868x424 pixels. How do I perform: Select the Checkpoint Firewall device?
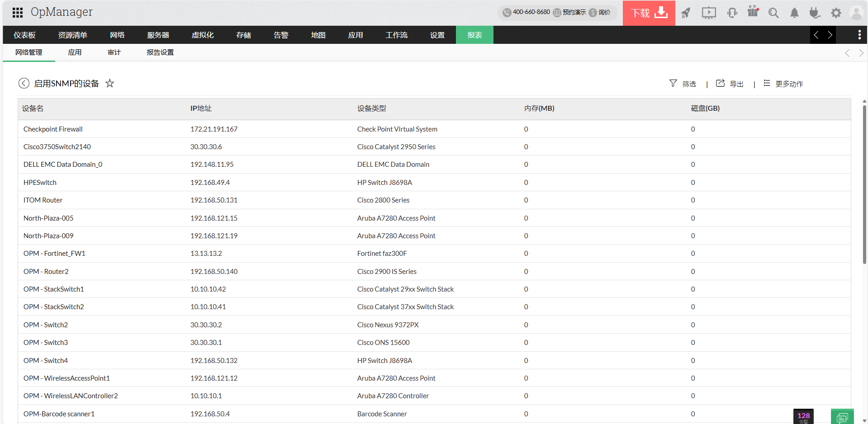click(53, 129)
